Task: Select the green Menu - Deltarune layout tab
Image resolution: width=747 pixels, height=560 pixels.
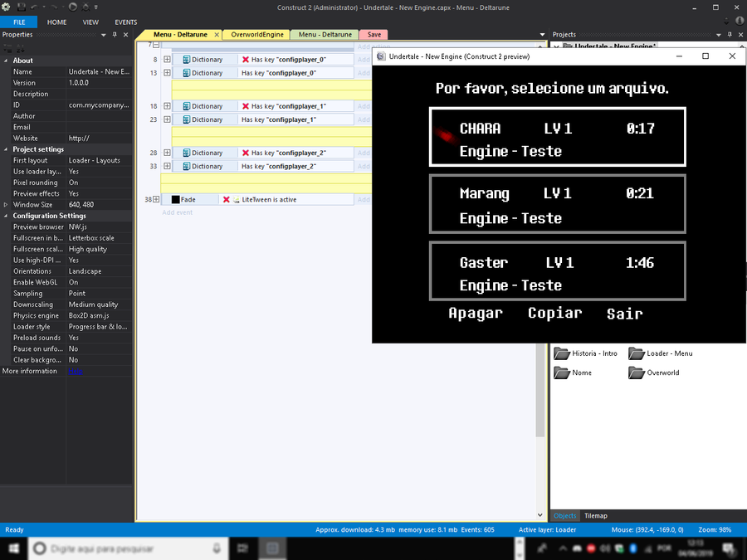Action: pos(325,34)
